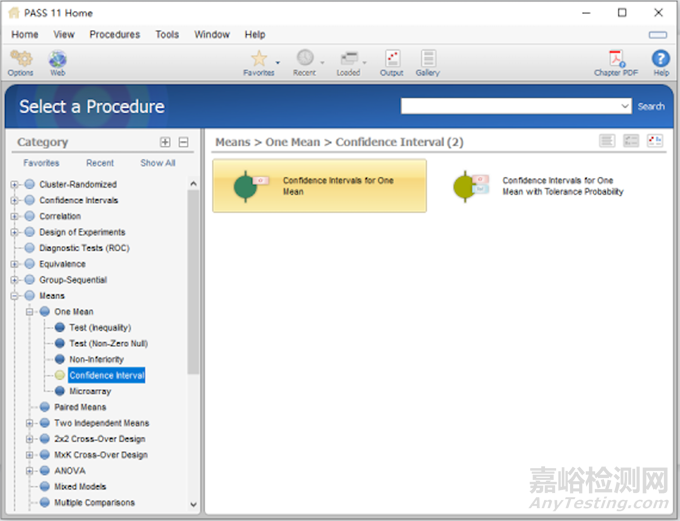Switch procedure view to list layout

click(607, 141)
